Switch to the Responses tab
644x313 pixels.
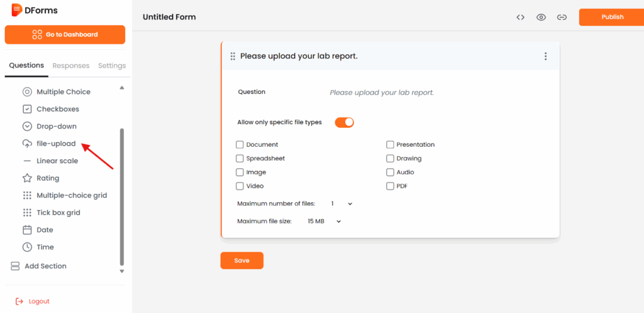pyautogui.click(x=71, y=65)
